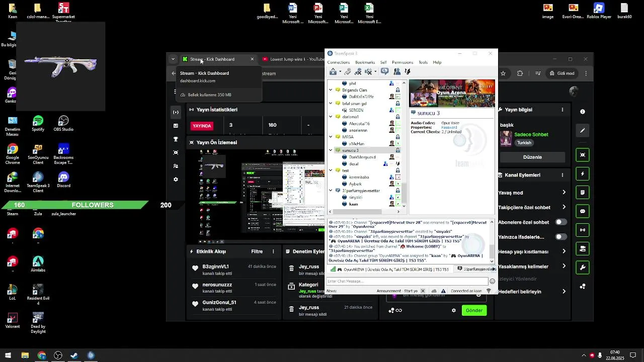Toggle Abonelere özel sohbet switch
Screen dimensions: 644x362
560,222
